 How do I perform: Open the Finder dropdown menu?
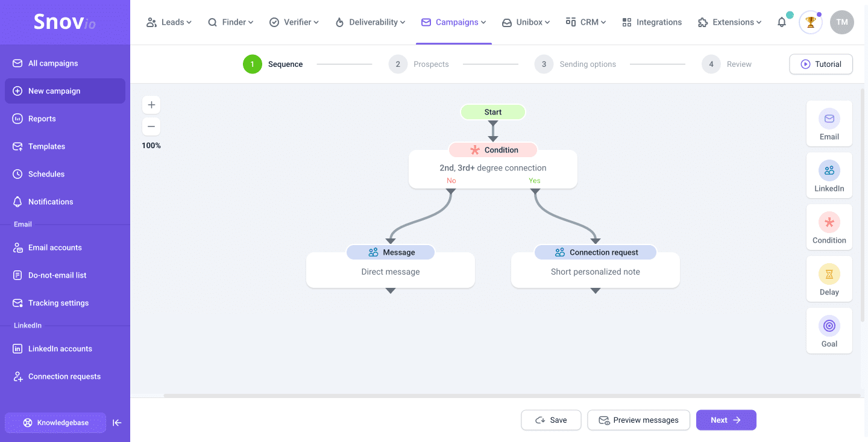point(230,22)
